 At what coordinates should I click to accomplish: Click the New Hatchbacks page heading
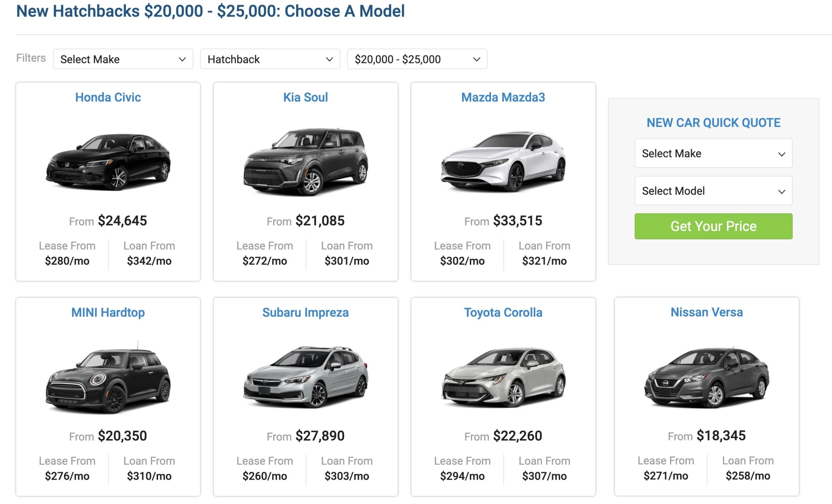(210, 11)
